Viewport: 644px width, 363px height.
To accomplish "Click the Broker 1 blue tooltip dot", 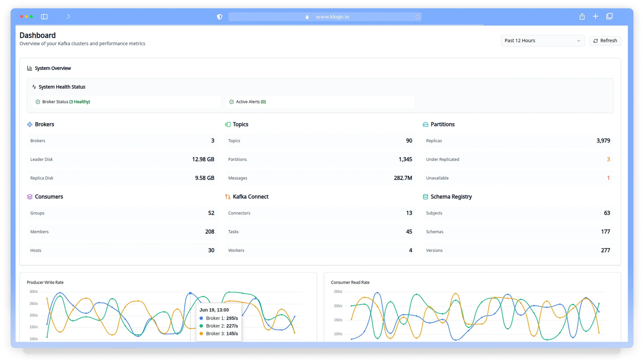I will pyautogui.click(x=201, y=319).
